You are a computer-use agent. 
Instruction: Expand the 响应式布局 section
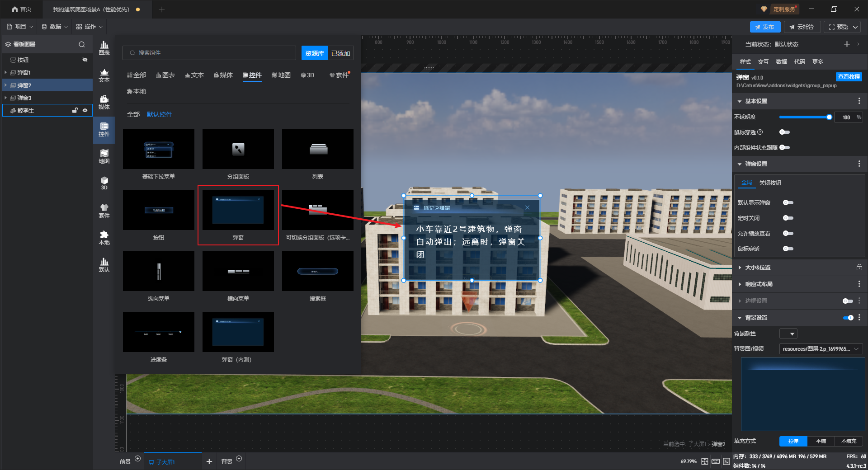point(740,284)
